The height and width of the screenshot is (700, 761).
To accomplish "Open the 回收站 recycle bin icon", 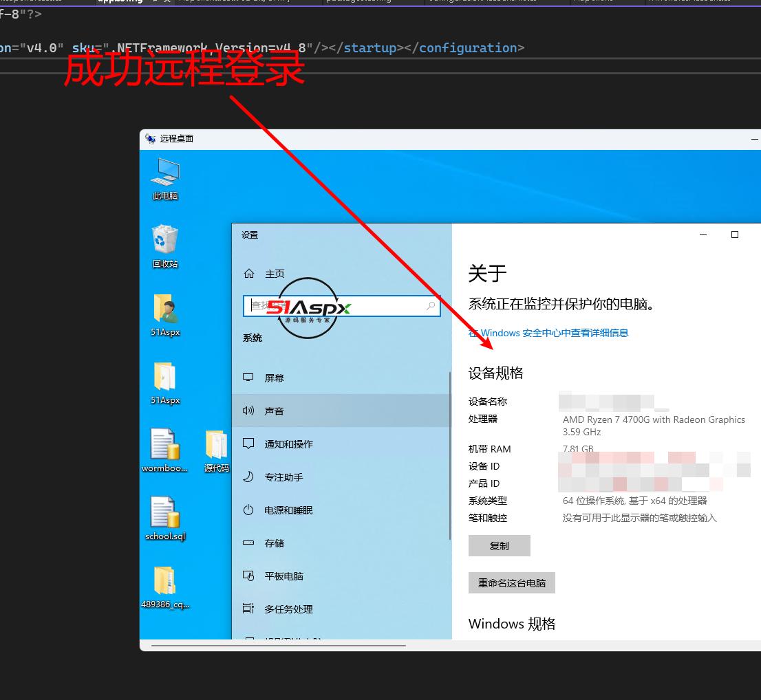I will [x=165, y=246].
